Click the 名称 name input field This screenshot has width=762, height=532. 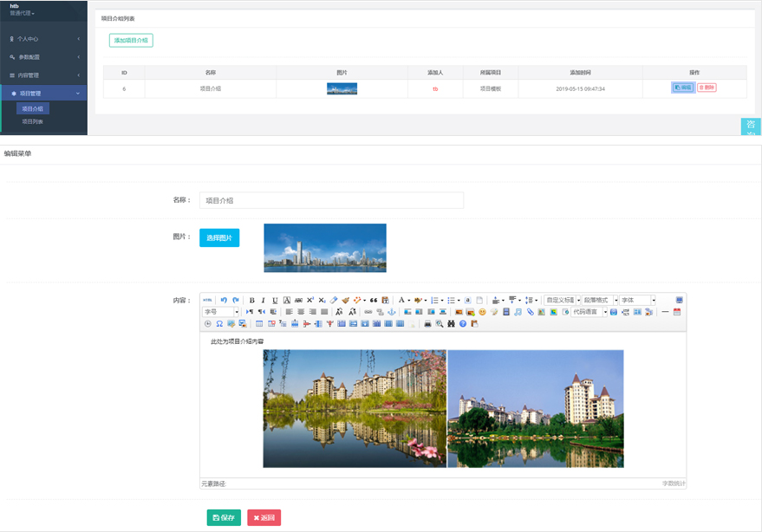pos(331,200)
